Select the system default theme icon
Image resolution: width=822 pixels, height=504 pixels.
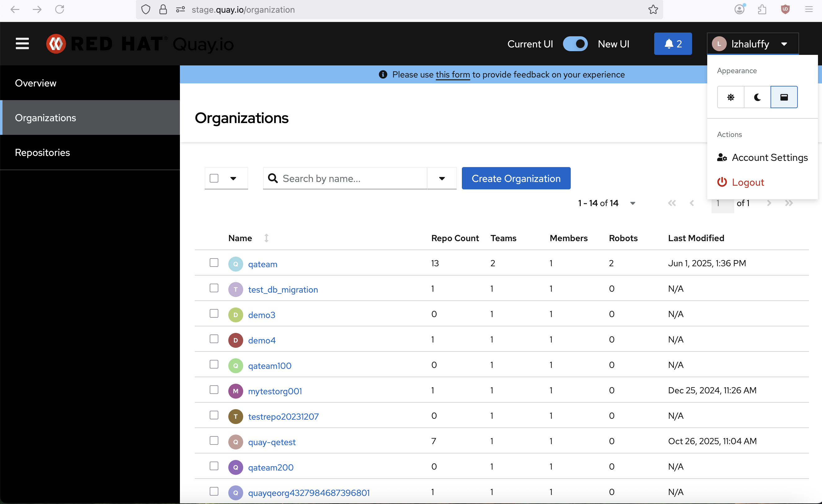(784, 97)
